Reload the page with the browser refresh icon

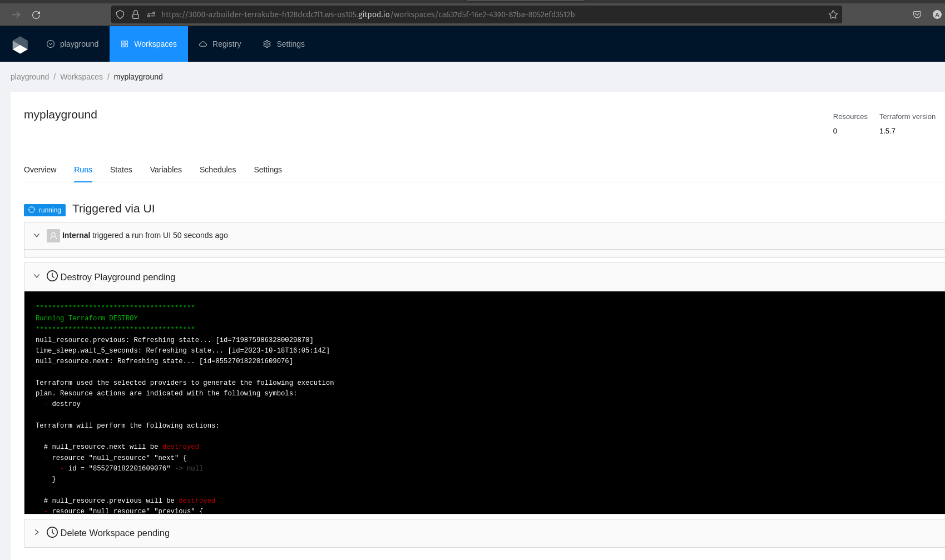pyautogui.click(x=36, y=15)
